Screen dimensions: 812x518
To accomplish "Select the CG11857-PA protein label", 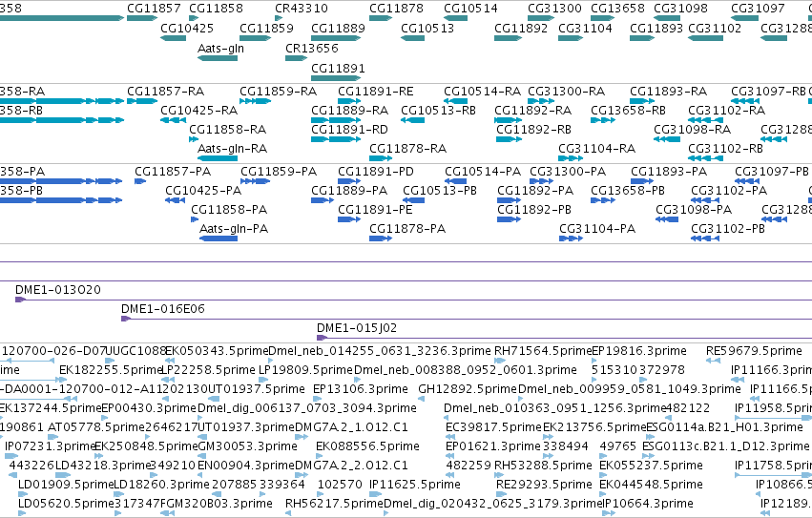I will coord(173,172).
